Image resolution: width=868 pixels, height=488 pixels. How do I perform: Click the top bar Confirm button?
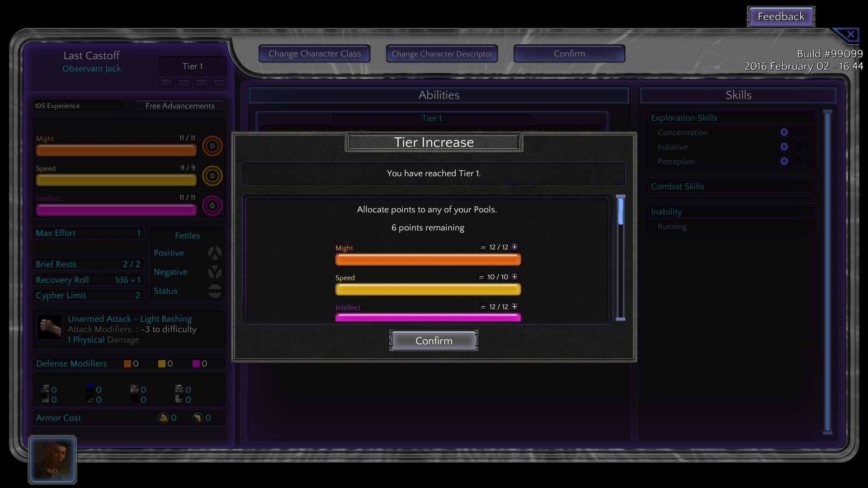click(x=570, y=54)
